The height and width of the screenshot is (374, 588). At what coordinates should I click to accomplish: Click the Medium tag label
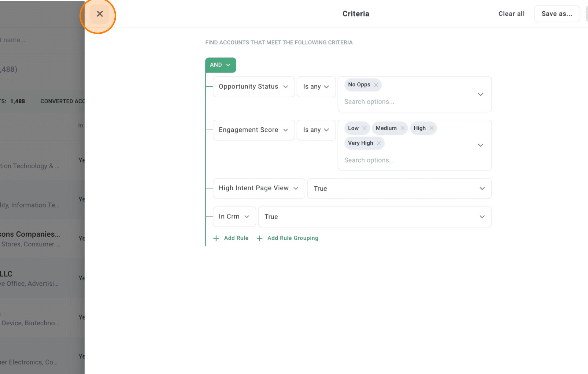tap(386, 128)
